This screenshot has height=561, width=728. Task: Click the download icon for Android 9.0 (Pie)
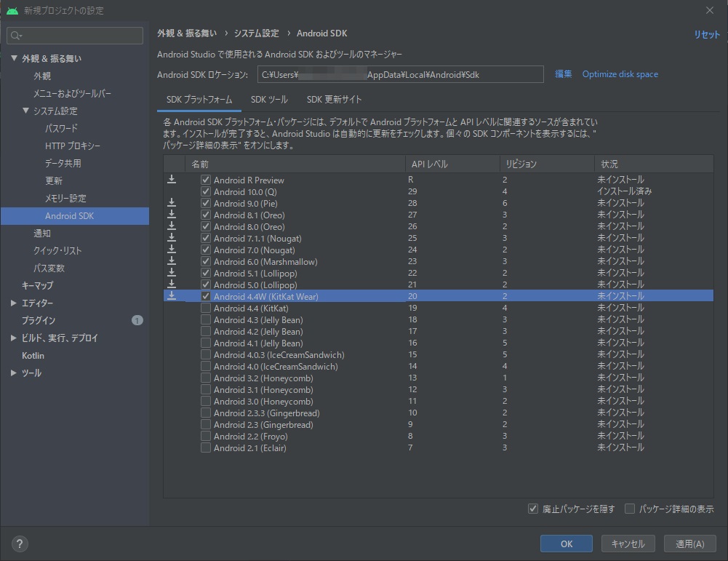[172, 203]
